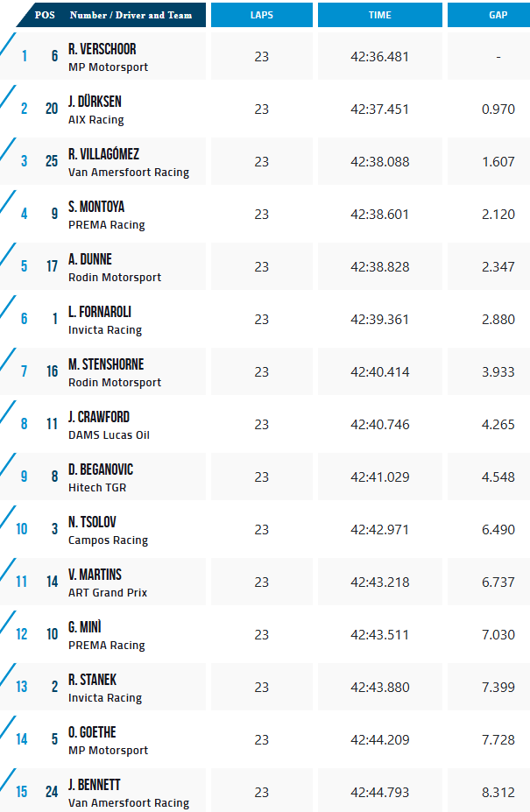Click D. Beganovic driver name

tap(101, 470)
